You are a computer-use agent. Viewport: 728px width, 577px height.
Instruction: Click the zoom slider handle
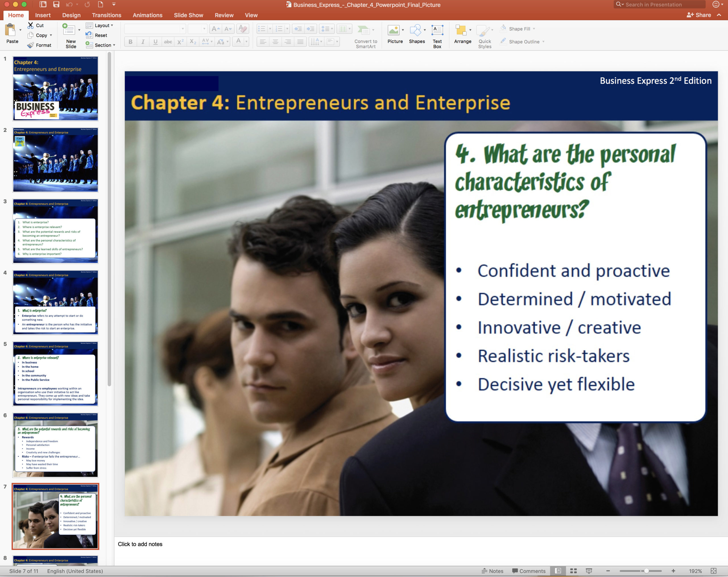pyautogui.click(x=646, y=571)
